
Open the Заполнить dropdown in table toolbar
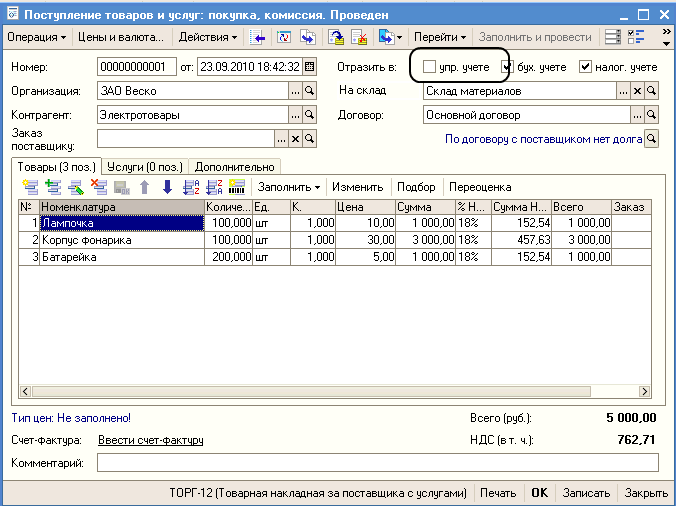pos(289,187)
